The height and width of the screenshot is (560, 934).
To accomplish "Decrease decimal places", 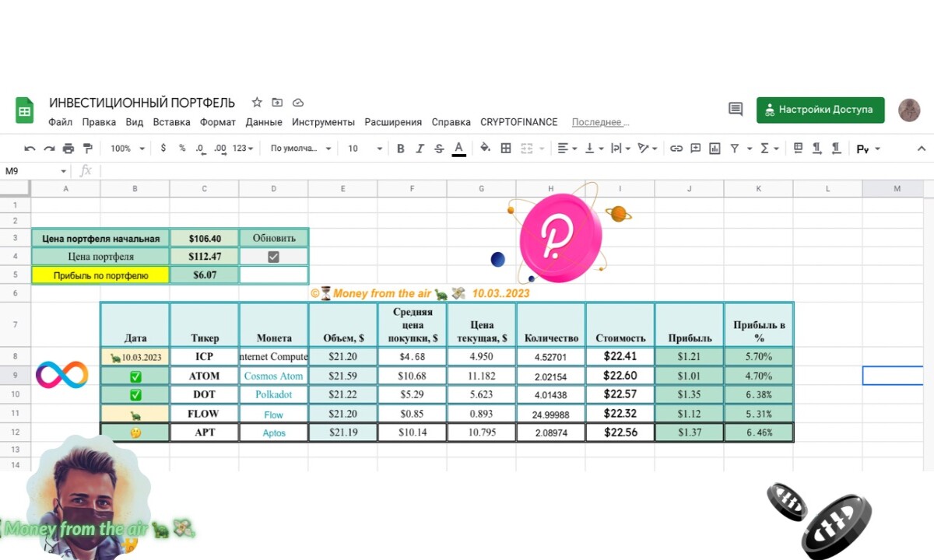I will pos(200,148).
